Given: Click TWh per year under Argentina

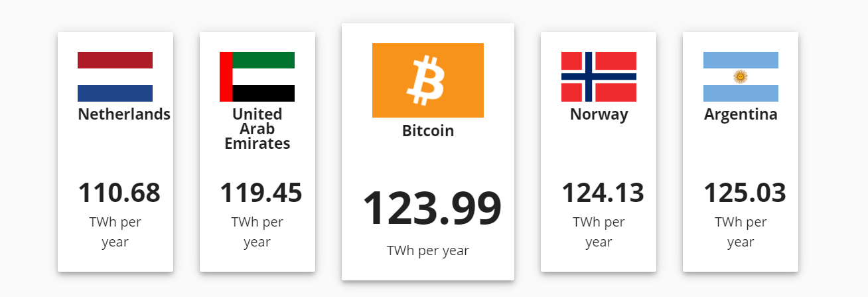Looking at the screenshot, I should pos(741,232).
